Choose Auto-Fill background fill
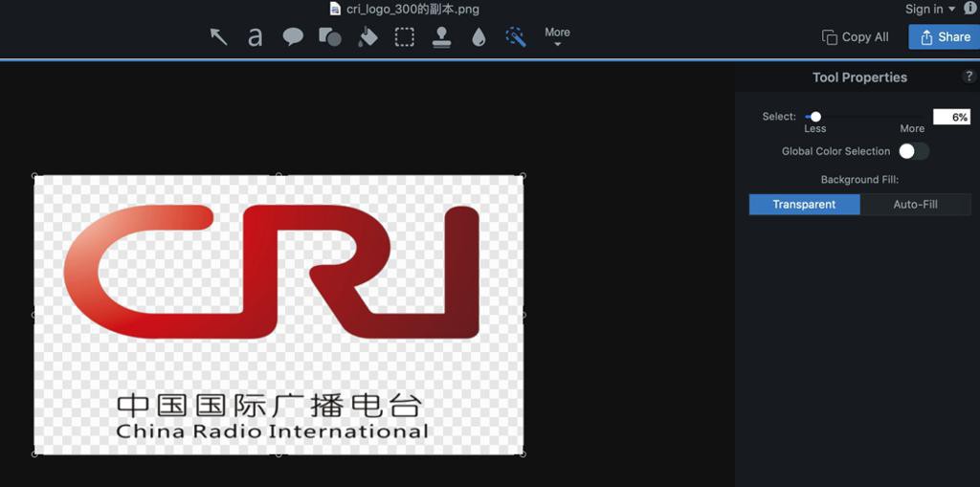The image size is (980, 487). pyautogui.click(x=915, y=205)
